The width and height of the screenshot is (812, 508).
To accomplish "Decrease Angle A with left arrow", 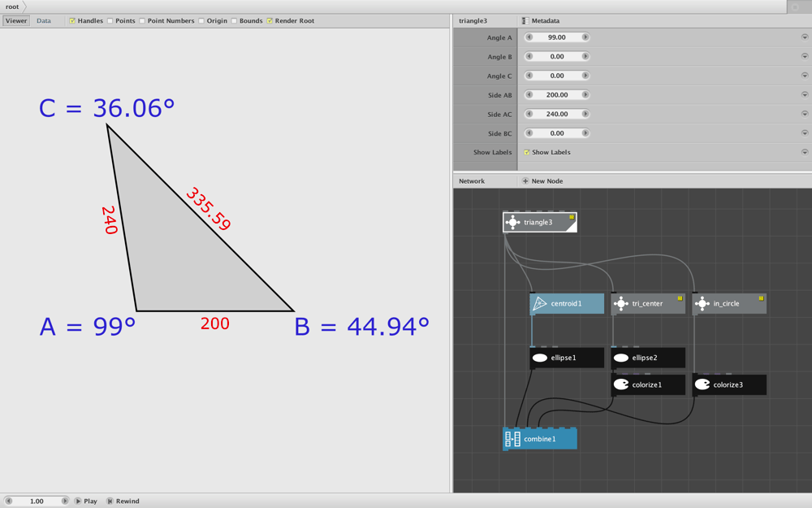I will 529,37.
